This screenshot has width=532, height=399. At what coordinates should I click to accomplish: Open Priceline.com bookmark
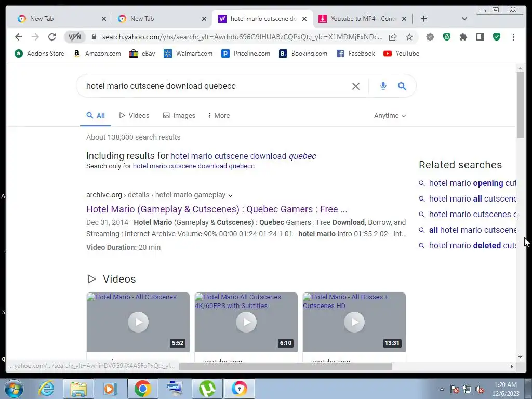pos(246,54)
